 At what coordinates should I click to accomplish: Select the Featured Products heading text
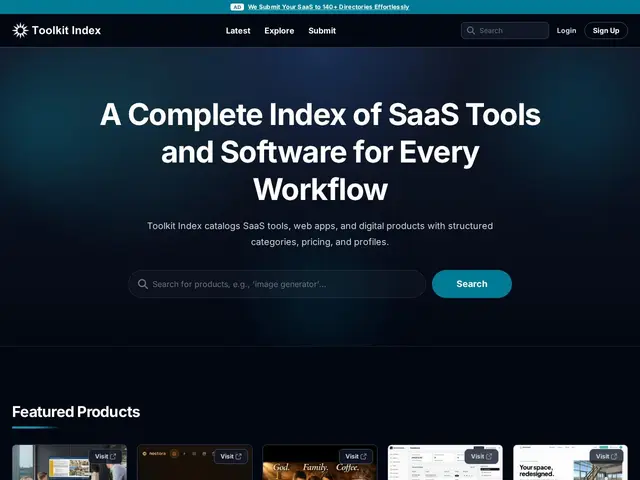tap(76, 412)
